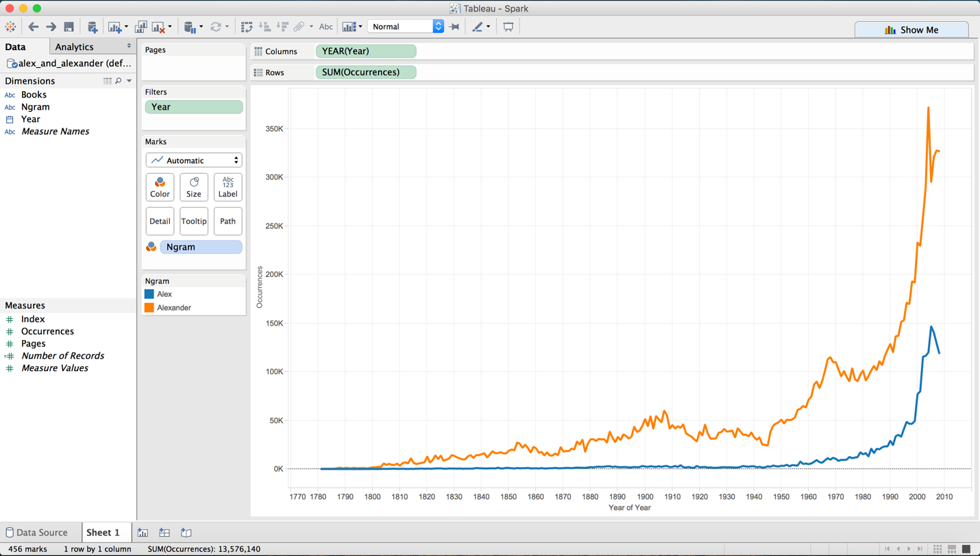Click the orange Alexander legend swatch

149,308
